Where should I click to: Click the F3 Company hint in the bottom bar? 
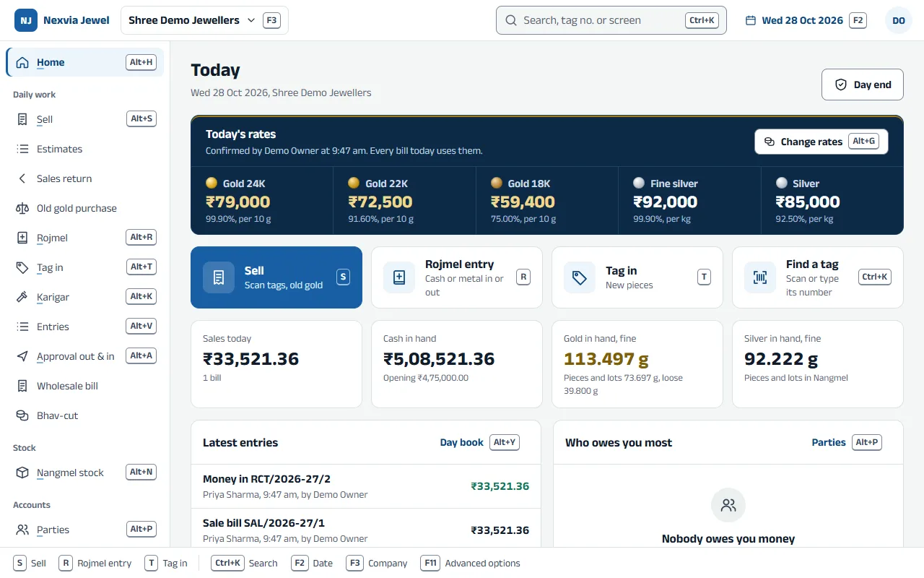coord(377,563)
